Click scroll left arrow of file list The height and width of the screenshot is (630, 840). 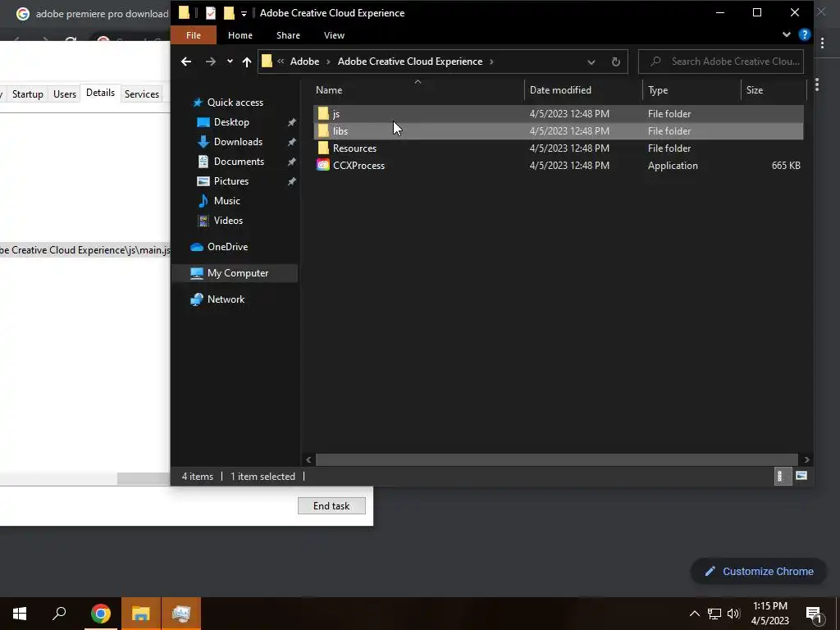tap(308, 459)
